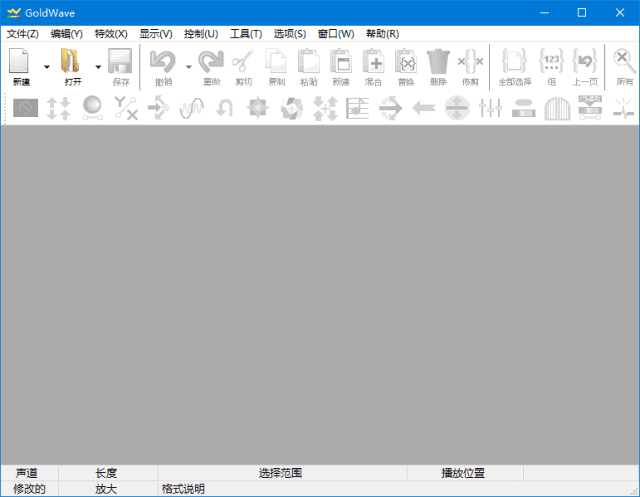The image size is (640, 497).
Task: Open the 文件(Z) menu
Action: point(22,34)
